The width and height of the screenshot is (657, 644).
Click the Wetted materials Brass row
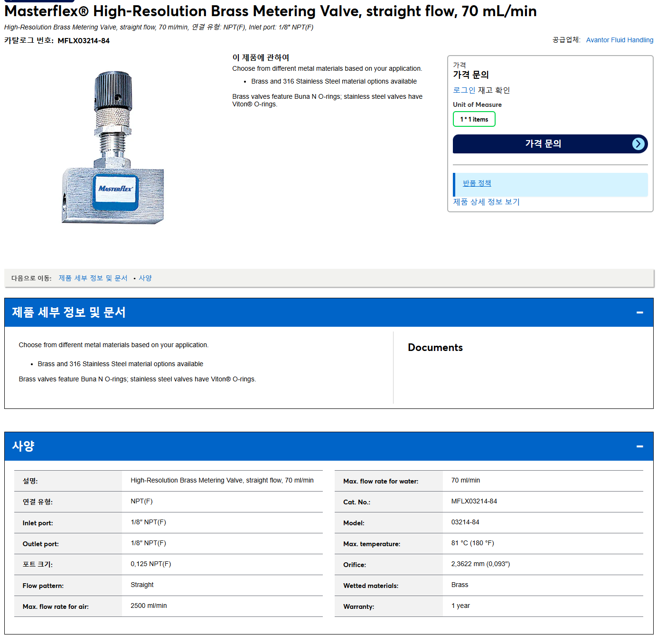[x=488, y=586]
